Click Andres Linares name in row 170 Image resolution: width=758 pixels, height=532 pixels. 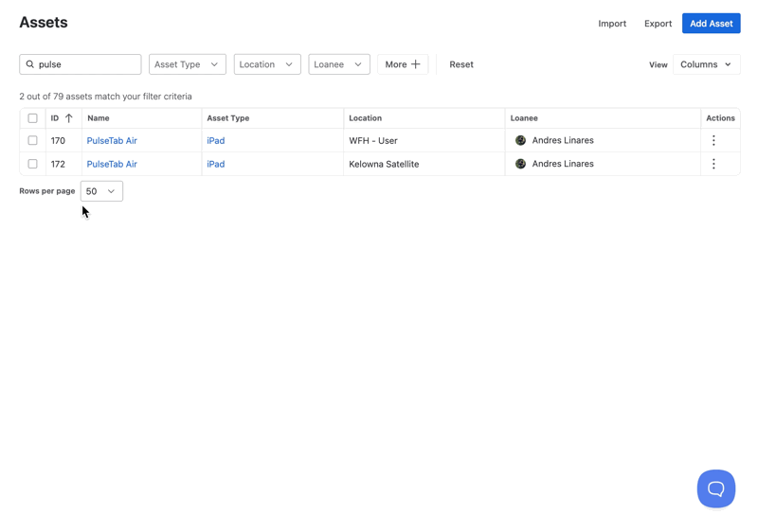pyautogui.click(x=563, y=140)
